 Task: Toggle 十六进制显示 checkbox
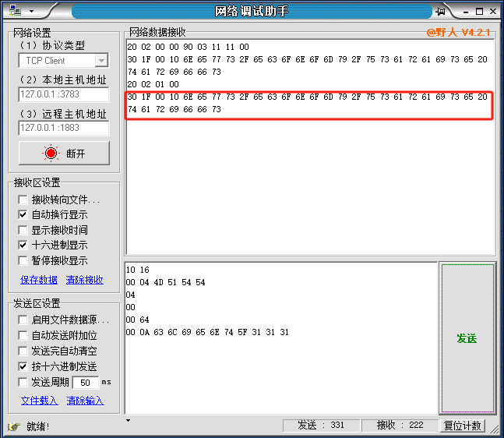coord(23,245)
